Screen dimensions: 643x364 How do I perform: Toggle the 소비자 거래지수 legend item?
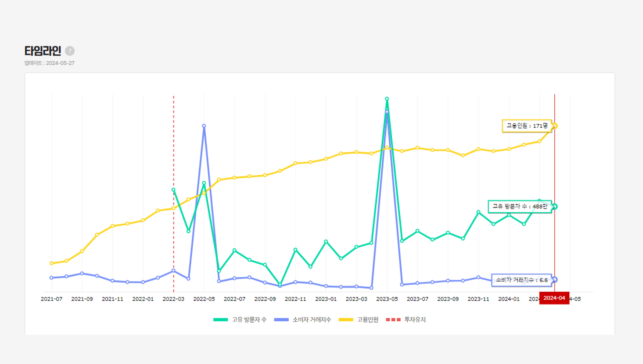pos(303,319)
